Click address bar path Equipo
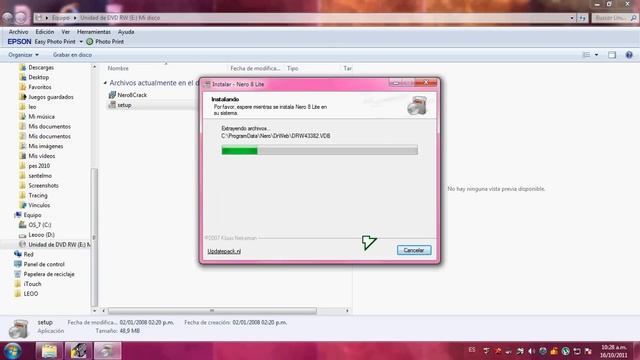Screen dimensions: 640x360 point(60,18)
